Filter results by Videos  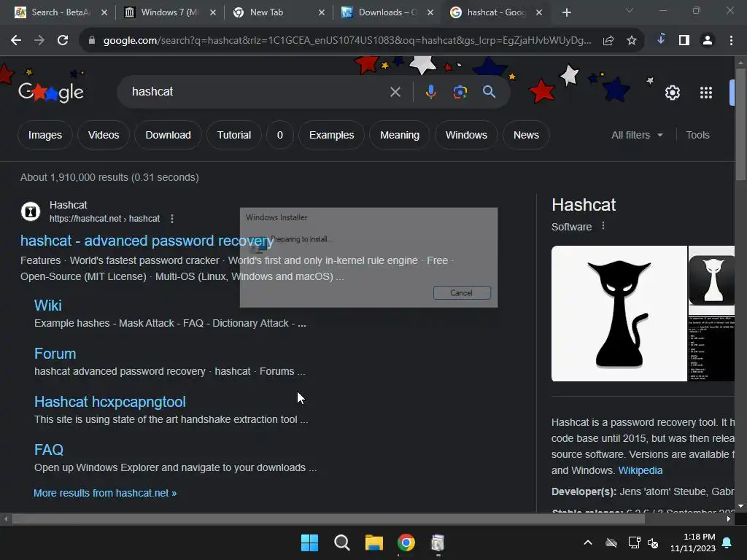(x=104, y=135)
